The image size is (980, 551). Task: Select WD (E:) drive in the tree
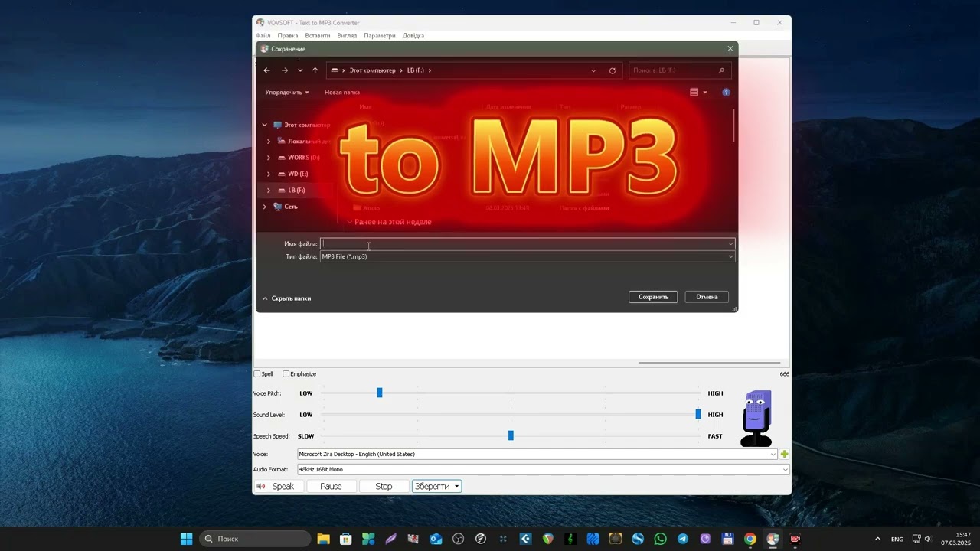point(298,174)
